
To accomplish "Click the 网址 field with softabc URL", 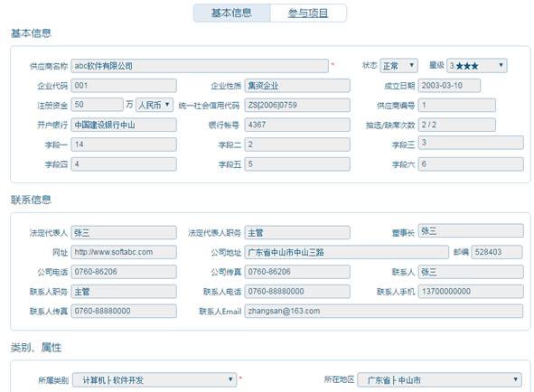I will coord(124,252).
